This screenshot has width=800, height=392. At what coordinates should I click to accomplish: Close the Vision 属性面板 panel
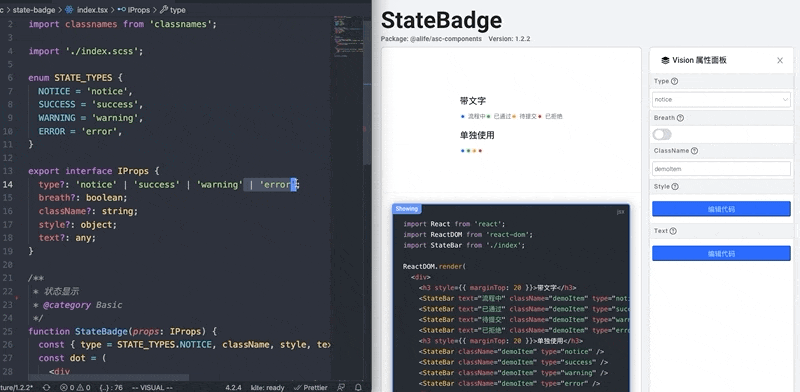(780, 60)
